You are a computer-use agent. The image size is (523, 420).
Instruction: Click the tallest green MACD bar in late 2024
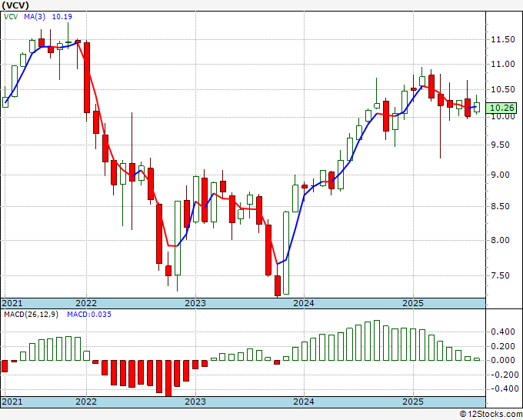[377, 340]
